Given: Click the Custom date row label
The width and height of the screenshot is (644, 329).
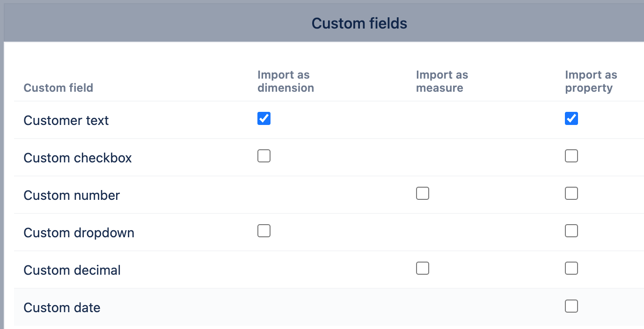Looking at the screenshot, I should [62, 308].
